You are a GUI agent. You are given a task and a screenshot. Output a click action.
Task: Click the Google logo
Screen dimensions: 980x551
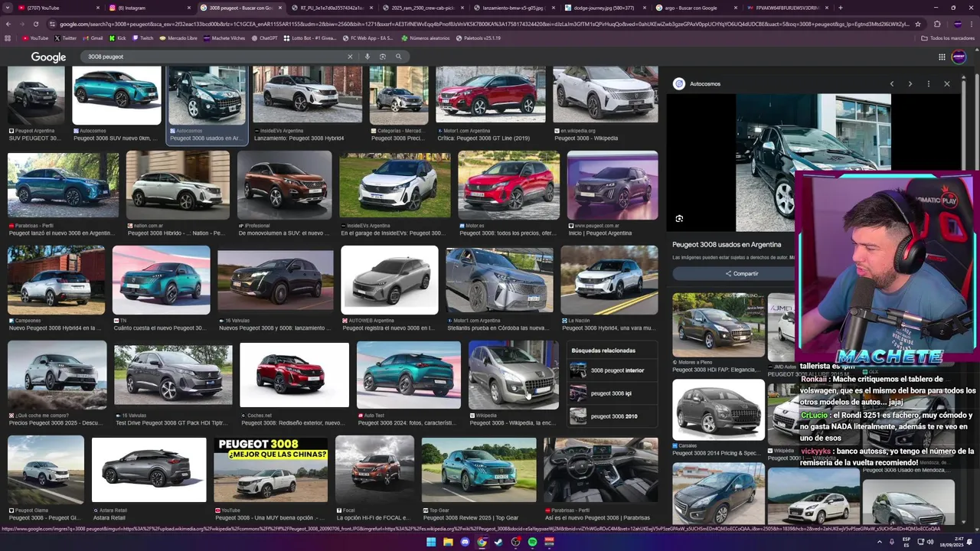coord(48,57)
